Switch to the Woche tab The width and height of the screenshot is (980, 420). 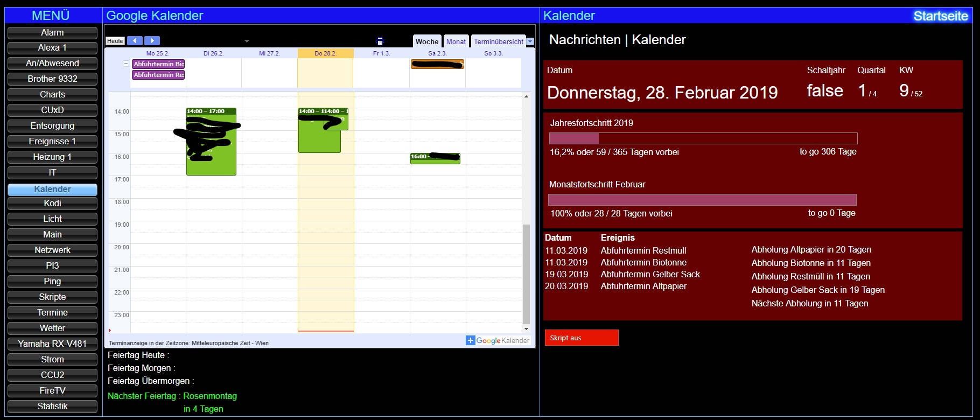click(427, 41)
